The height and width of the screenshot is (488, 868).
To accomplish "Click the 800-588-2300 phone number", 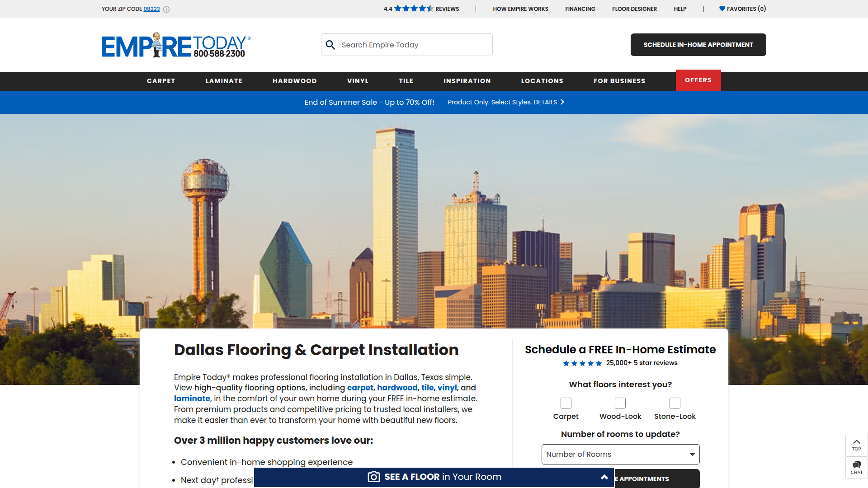I will click(x=219, y=54).
